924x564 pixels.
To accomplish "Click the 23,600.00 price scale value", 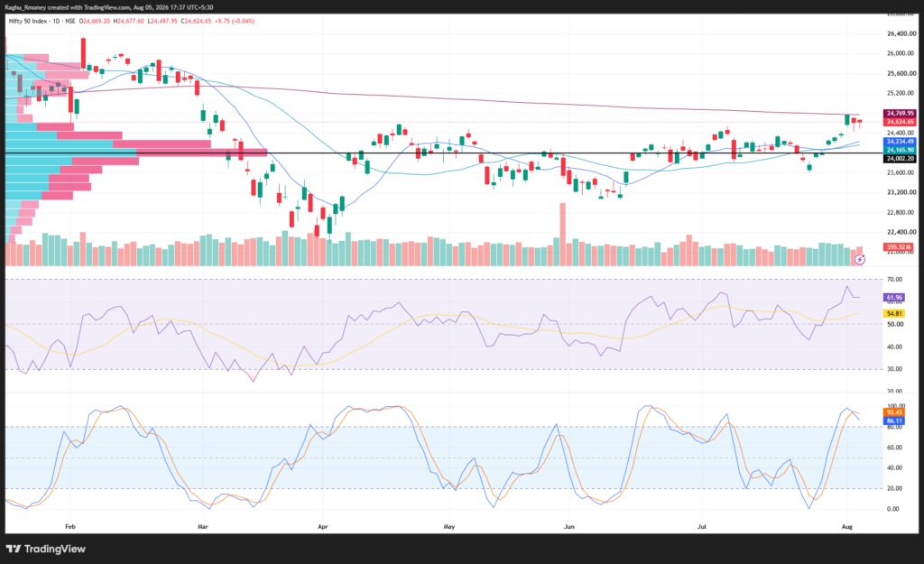I will (x=901, y=172).
